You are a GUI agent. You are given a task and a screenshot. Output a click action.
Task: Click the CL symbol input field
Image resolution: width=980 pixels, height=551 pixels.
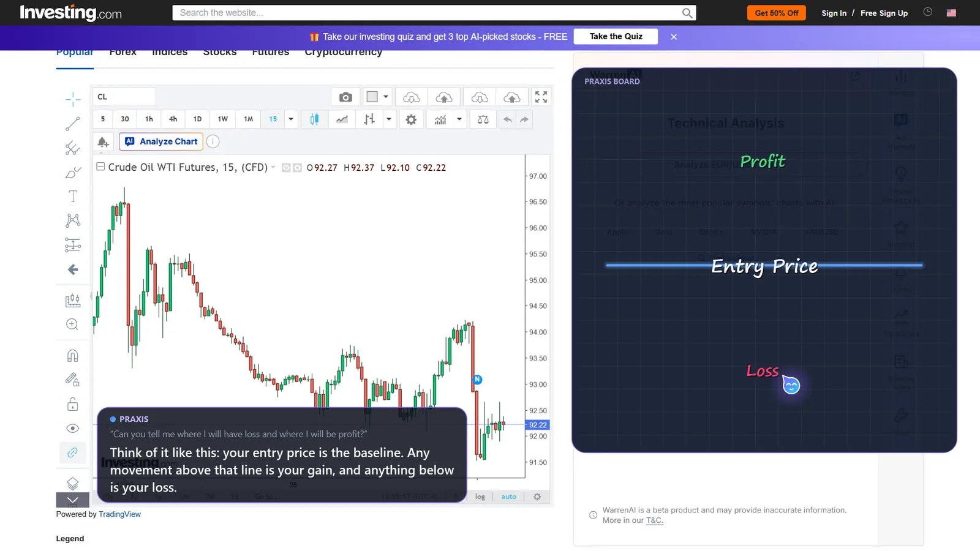(124, 97)
